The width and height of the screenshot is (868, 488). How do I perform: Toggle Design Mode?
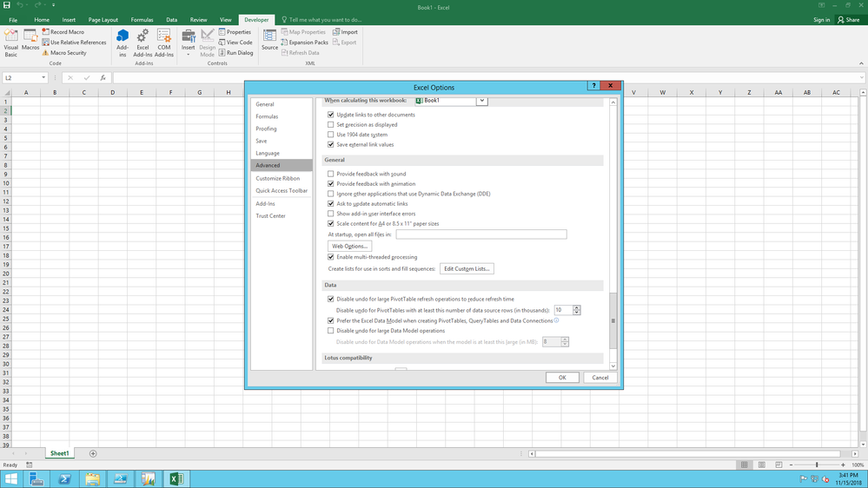[x=207, y=43]
